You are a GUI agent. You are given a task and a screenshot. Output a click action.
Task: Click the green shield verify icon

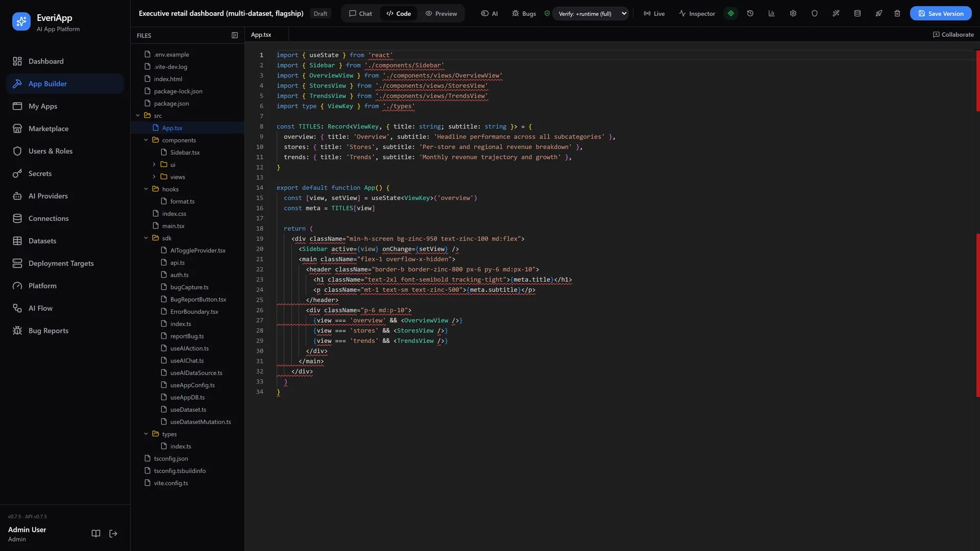[547, 14]
